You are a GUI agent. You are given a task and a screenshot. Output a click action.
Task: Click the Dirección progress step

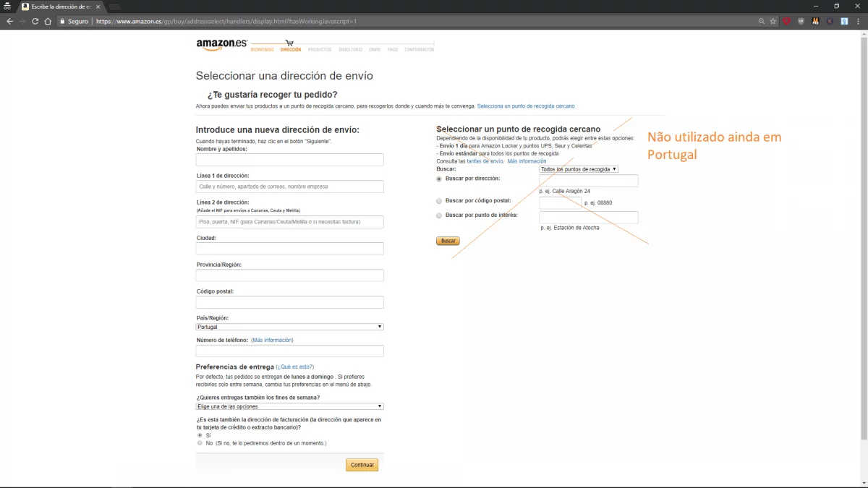coord(291,50)
